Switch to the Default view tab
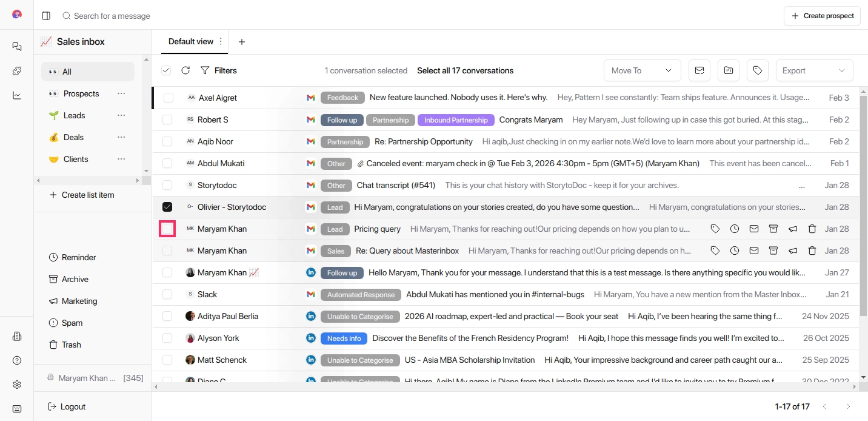 pos(192,41)
